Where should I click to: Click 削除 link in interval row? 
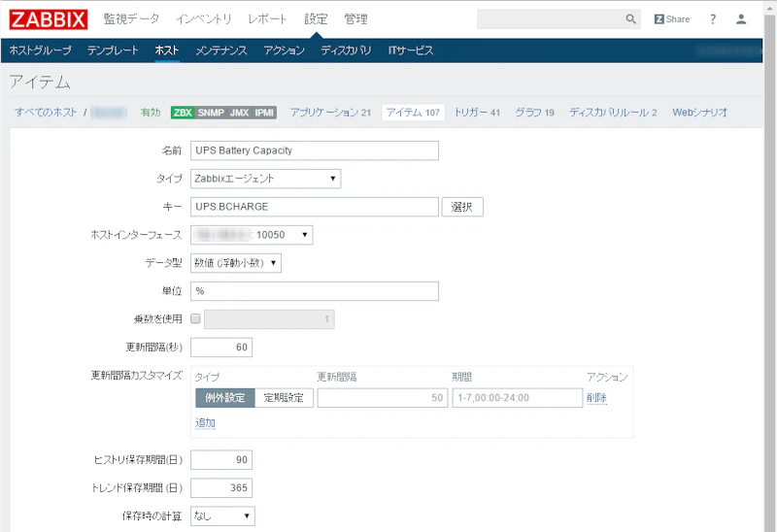pos(596,398)
